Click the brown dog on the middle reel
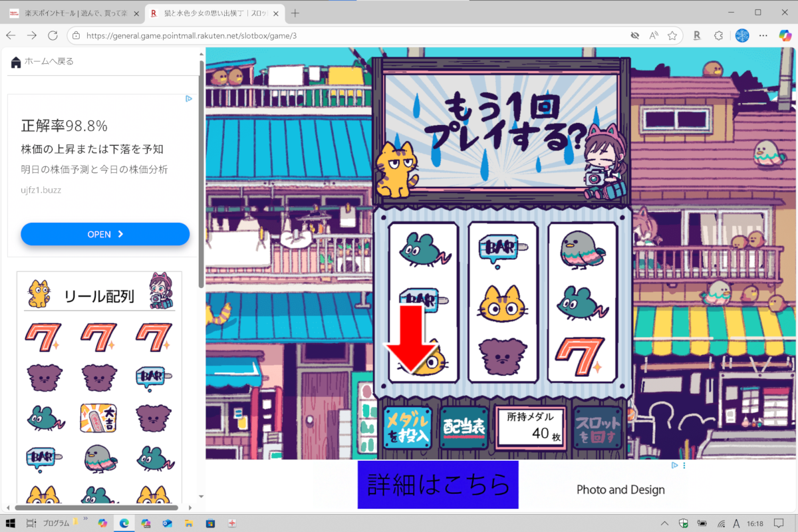The image size is (798, 532). 502,357
